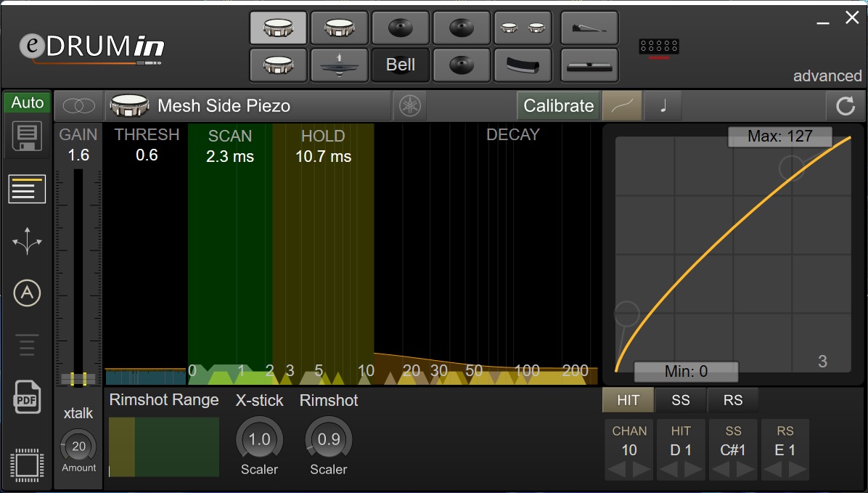Screen dimensions: 868x493
Task: Select the flat pedal board input
Action: pos(589,65)
